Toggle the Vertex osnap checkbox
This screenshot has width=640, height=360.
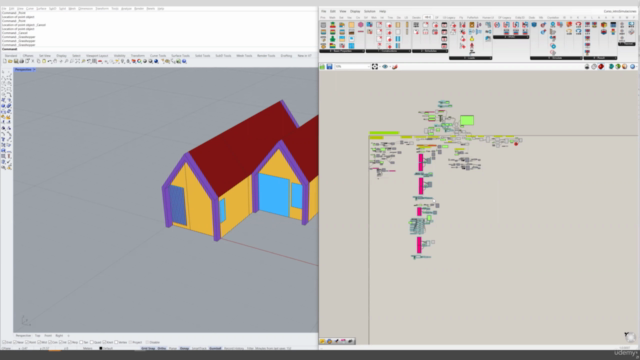116,342
